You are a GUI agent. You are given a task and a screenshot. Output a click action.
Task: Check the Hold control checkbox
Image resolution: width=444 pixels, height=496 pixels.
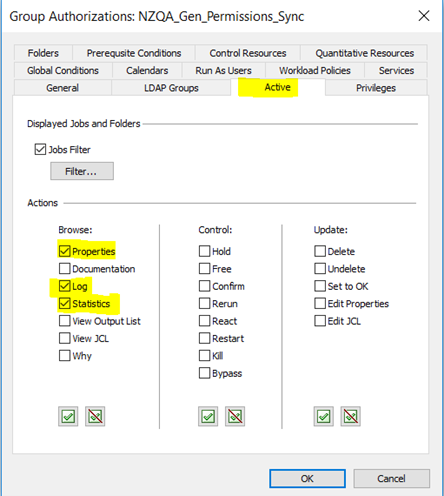coord(205,251)
